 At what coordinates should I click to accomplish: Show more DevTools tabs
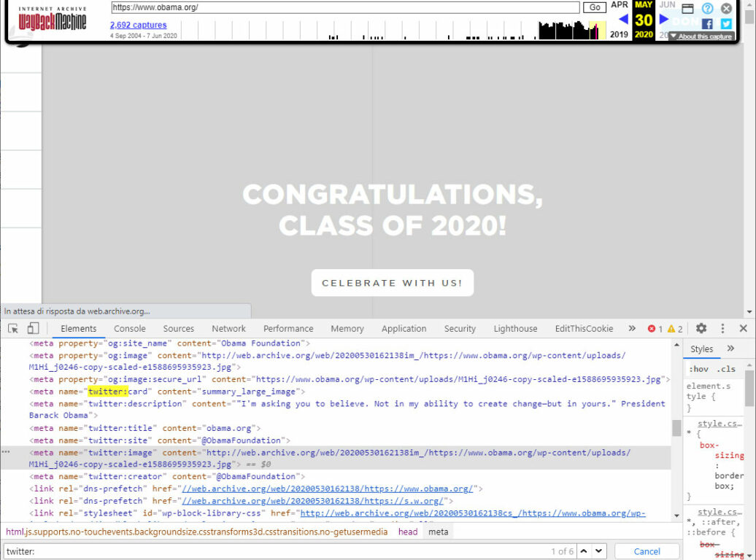click(x=632, y=328)
